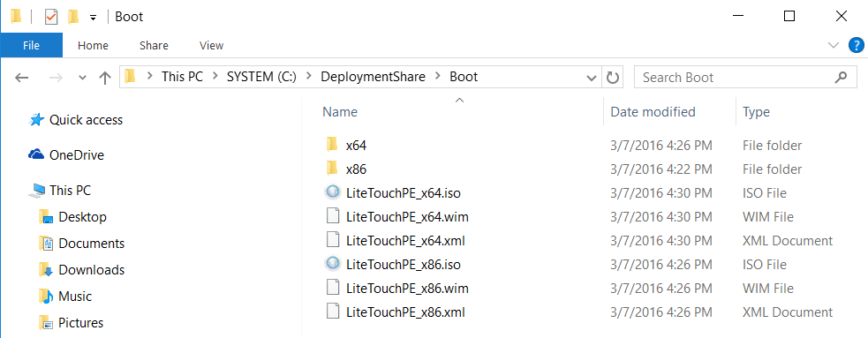Select the LiteTouchPE_x64.iso disc icon
This screenshot has width=868, height=338.
[x=332, y=192]
